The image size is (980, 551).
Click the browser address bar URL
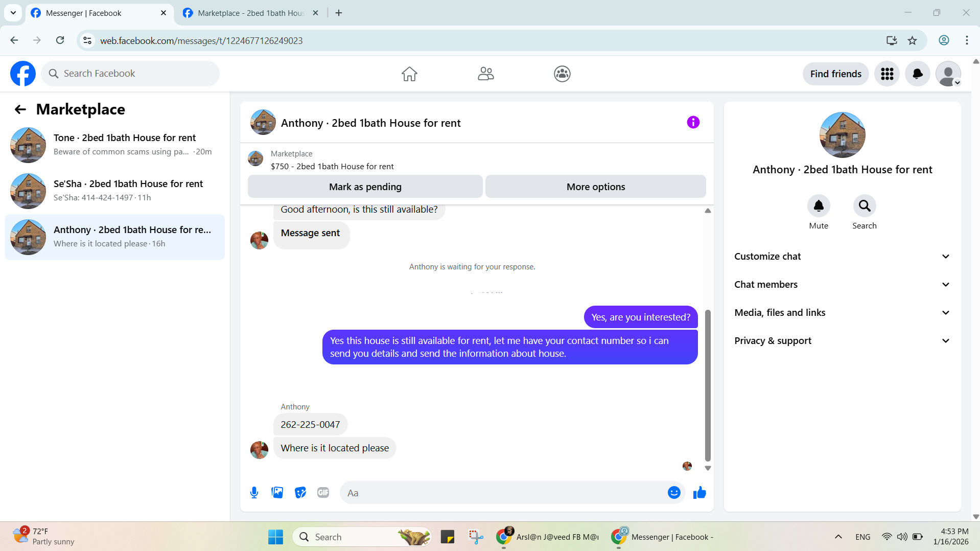201,40
